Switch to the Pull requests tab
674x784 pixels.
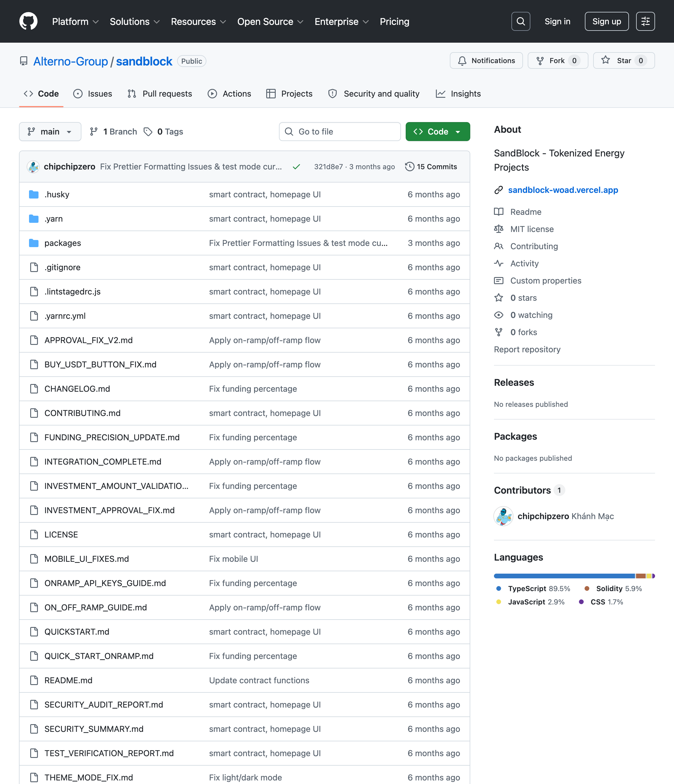(x=160, y=94)
